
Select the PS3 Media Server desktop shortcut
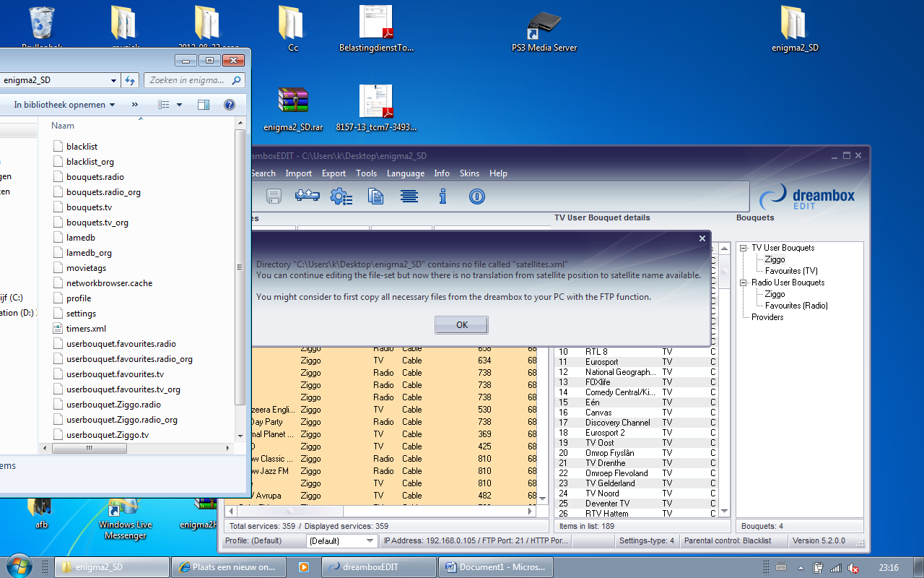point(544,29)
